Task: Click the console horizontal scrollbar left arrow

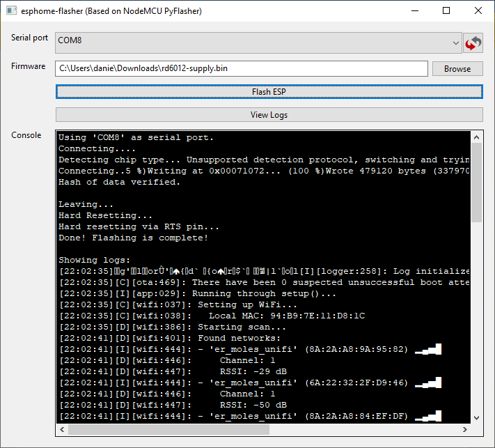Action: (62, 429)
